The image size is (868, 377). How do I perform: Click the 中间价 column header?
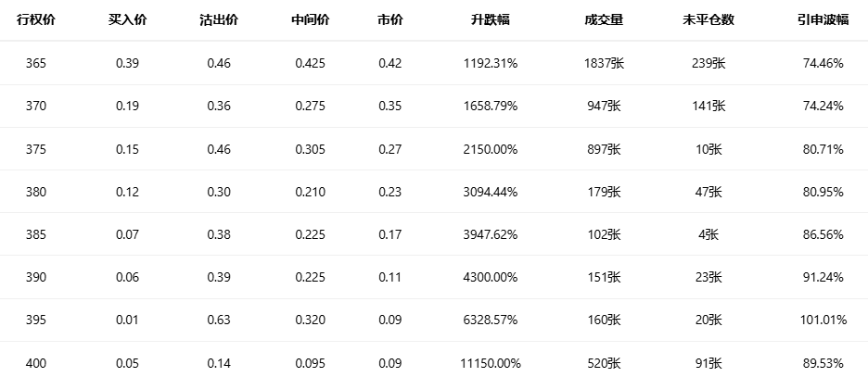pyautogui.click(x=310, y=20)
